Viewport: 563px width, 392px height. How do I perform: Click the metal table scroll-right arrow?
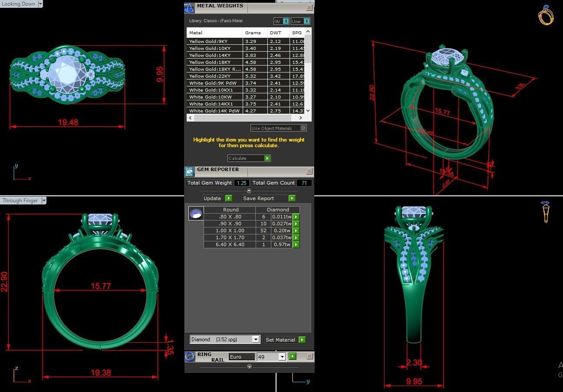click(301, 118)
